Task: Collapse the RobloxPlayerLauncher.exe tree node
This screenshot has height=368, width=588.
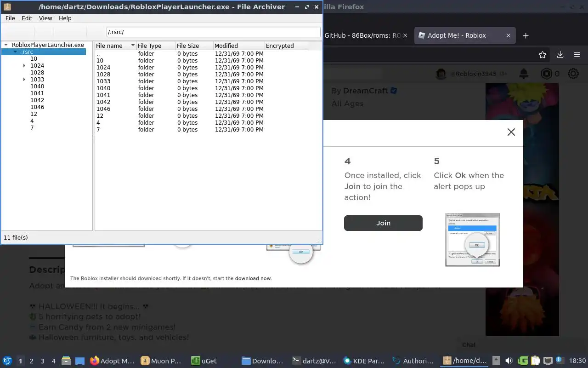Action: [x=6, y=45]
